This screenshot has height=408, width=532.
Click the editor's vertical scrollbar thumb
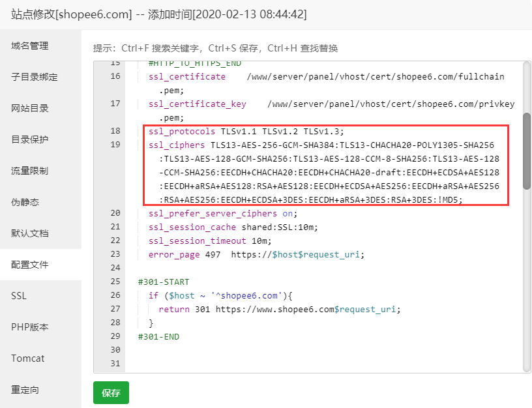click(527, 151)
